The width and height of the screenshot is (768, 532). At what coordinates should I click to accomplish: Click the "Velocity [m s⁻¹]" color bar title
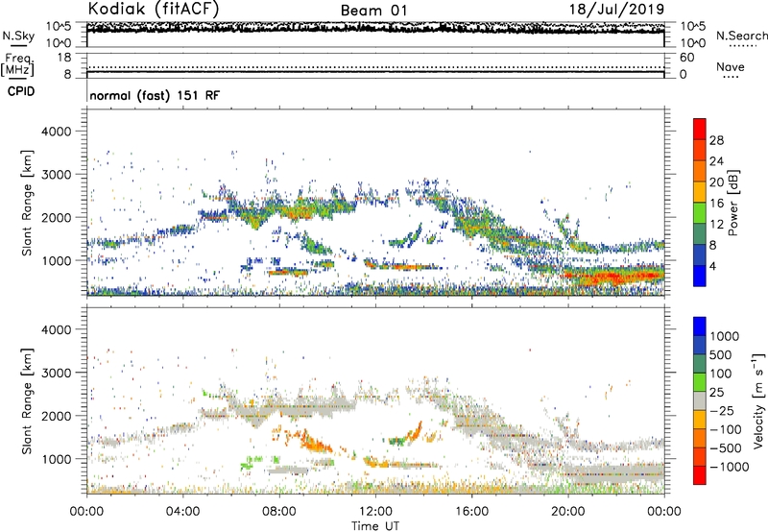[758, 400]
